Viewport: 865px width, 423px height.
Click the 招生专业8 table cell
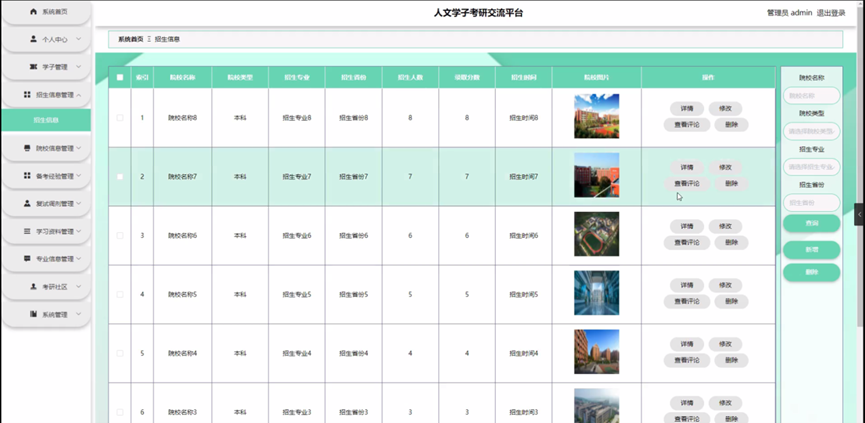(x=297, y=117)
